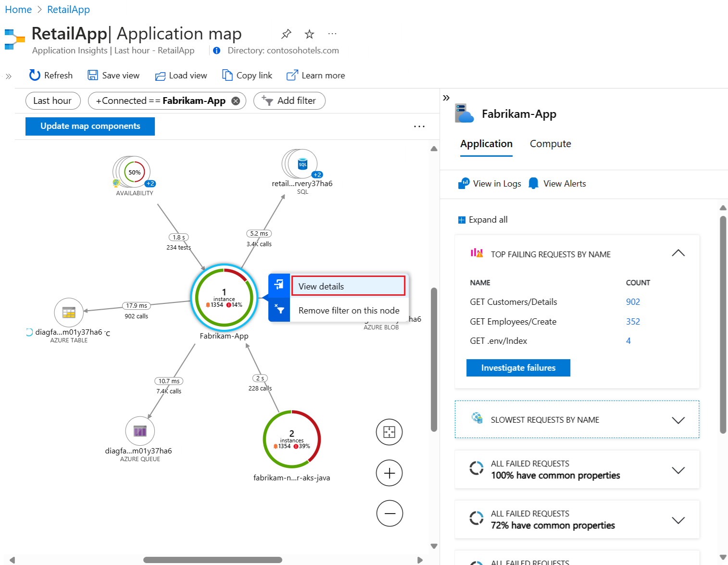Collapse the Top Failing Requests section
The image size is (728, 565).
[678, 253]
